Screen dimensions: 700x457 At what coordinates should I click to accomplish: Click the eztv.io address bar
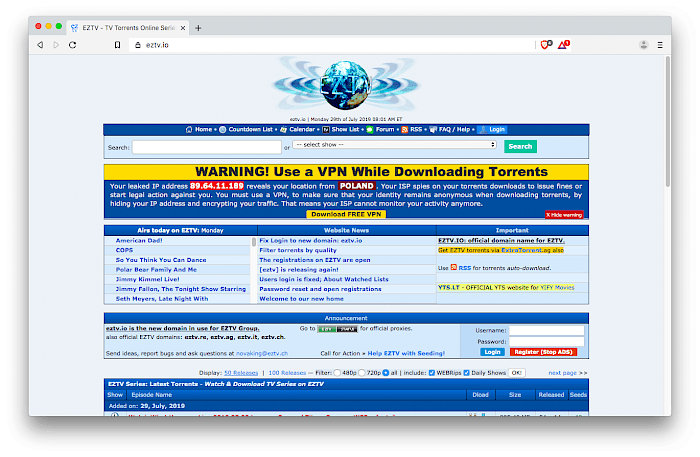click(333, 45)
